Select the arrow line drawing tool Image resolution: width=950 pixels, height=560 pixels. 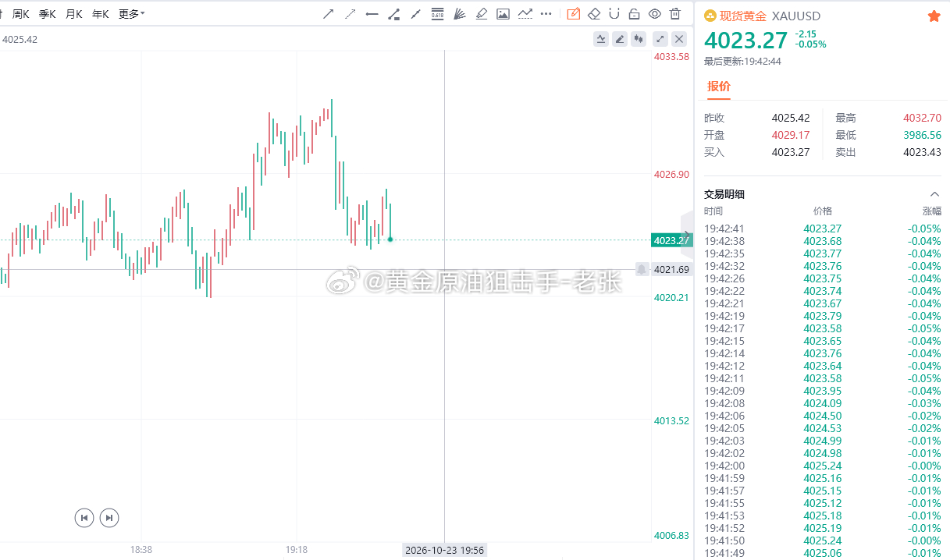tap(329, 13)
